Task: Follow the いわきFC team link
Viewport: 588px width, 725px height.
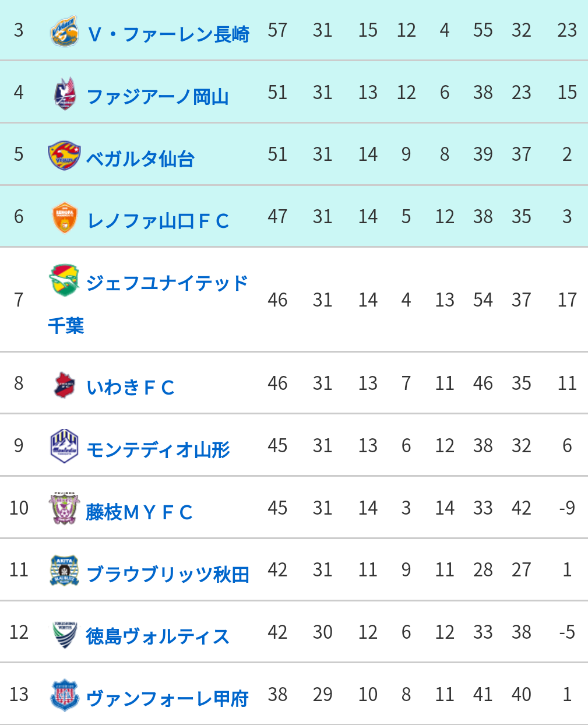Action: click(131, 388)
